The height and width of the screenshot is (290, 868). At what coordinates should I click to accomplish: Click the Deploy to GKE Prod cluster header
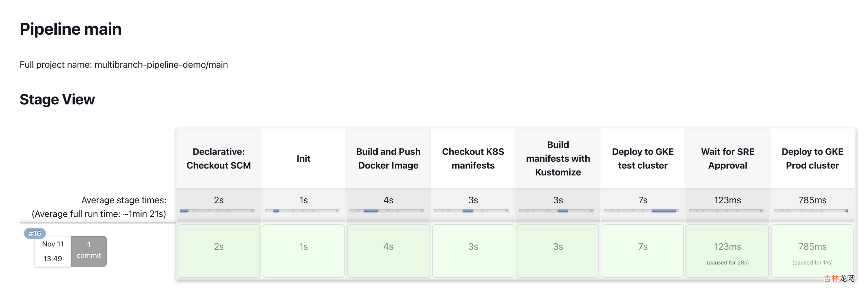tap(812, 158)
